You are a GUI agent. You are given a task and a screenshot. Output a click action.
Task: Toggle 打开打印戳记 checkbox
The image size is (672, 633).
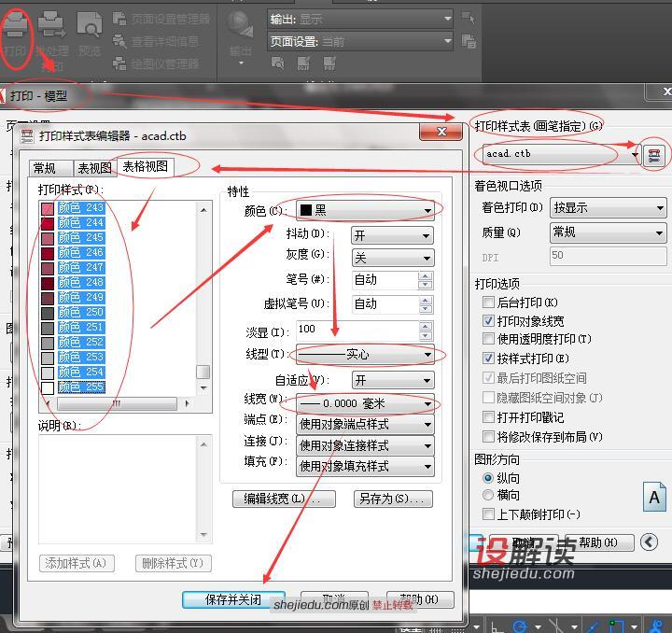tap(488, 416)
